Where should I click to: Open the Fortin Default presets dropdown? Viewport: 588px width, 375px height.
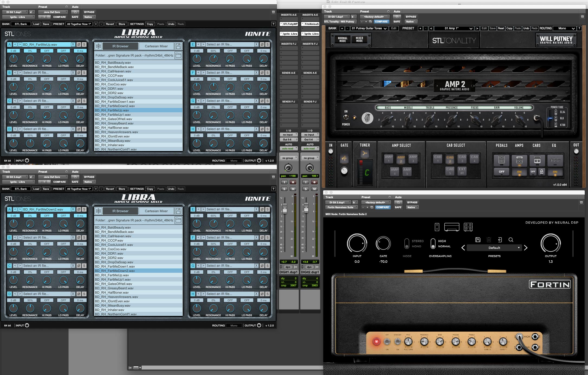[494, 248]
